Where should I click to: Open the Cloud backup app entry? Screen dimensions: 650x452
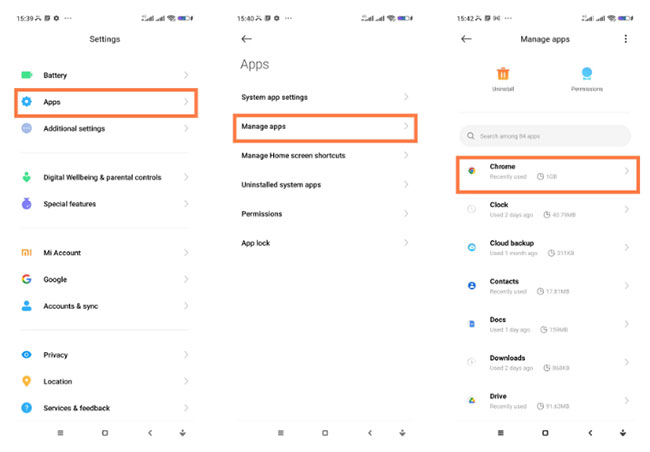click(545, 248)
